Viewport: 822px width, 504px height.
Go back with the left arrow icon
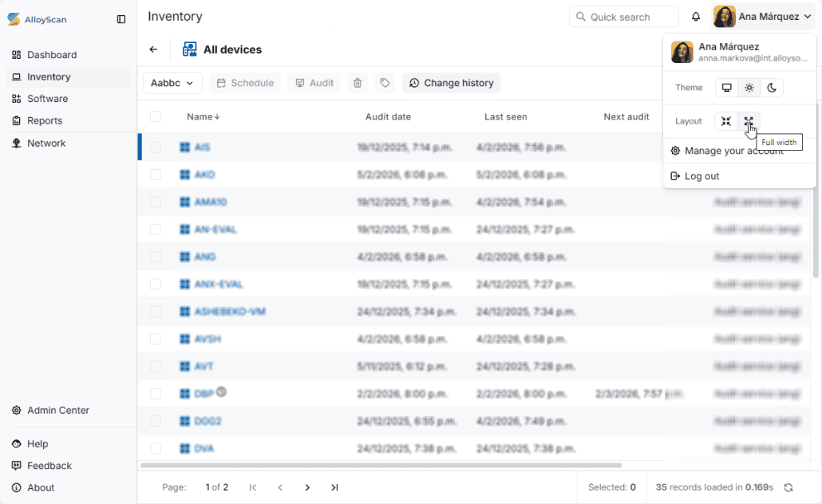(x=153, y=49)
